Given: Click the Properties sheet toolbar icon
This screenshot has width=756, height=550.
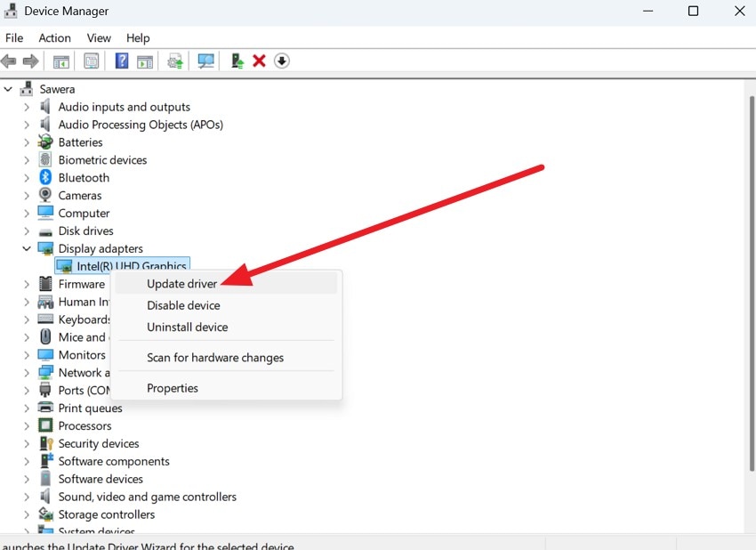Looking at the screenshot, I should [91, 61].
